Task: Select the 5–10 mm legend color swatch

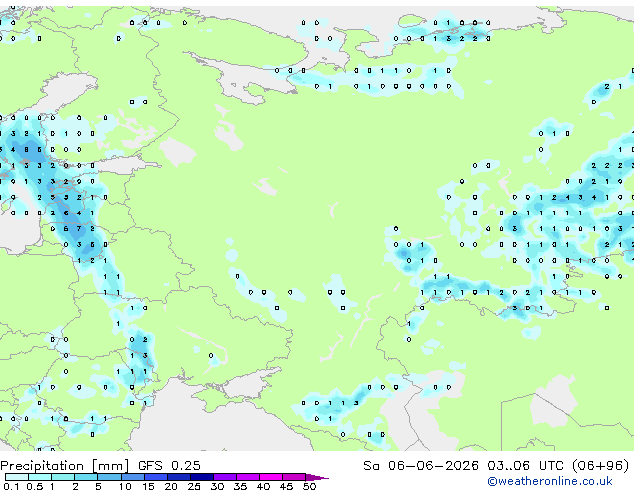Action: point(109,477)
